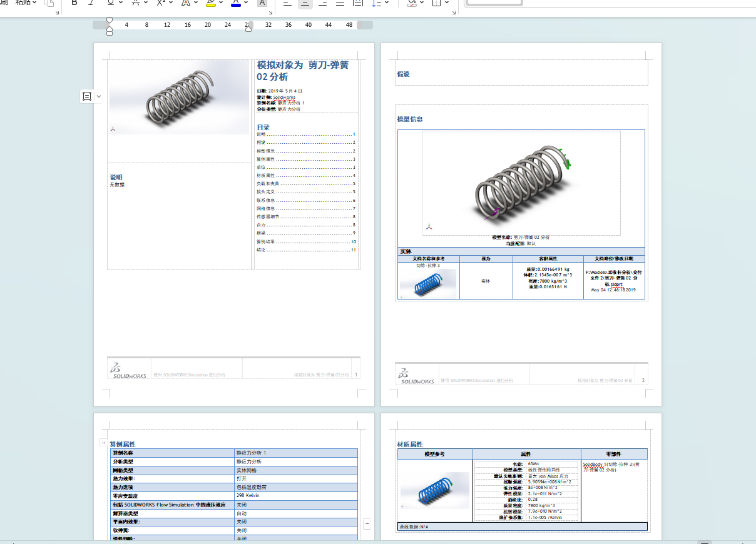Click the copy icon beside 粘贴
The width and height of the screenshot is (756, 544).
click(x=49, y=3)
